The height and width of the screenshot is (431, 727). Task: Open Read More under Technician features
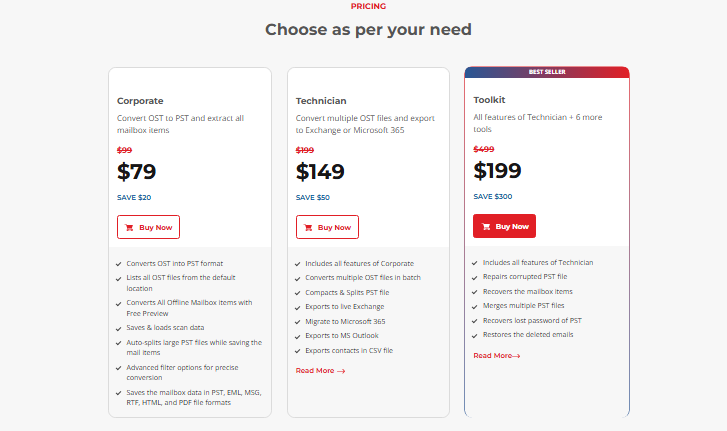coord(320,371)
